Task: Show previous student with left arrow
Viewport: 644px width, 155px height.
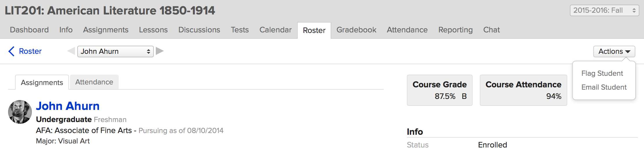Action: pos(71,51)
